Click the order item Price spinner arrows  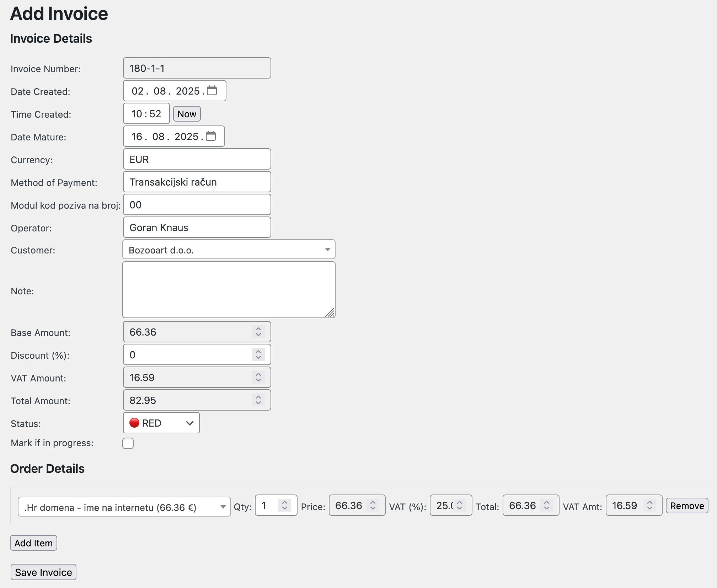373,505
